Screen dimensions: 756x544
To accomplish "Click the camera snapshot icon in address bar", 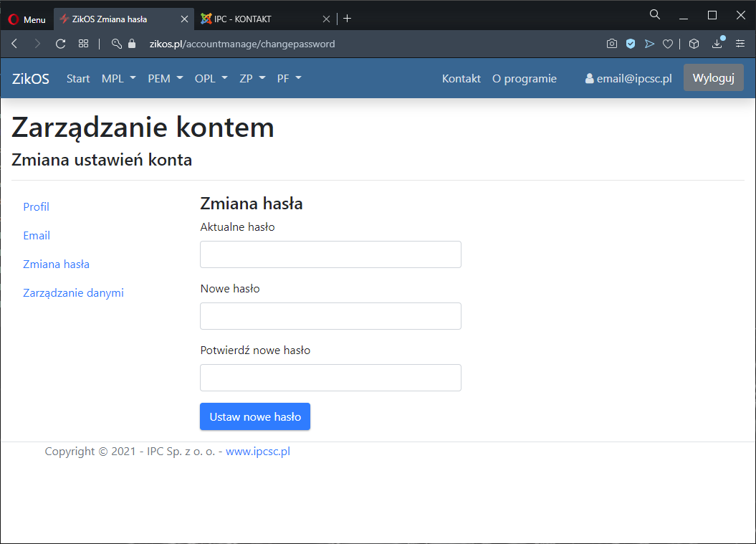I will [611, 44].
